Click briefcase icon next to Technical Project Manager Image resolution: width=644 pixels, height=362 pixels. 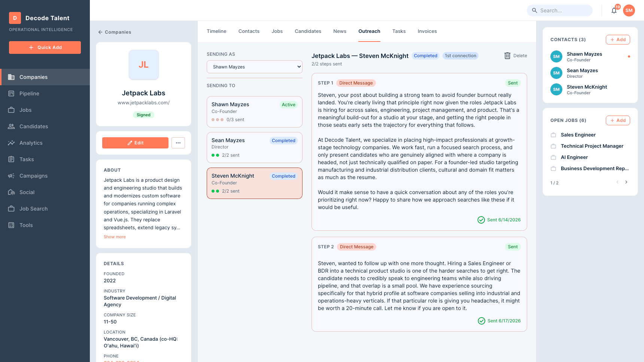553,146
